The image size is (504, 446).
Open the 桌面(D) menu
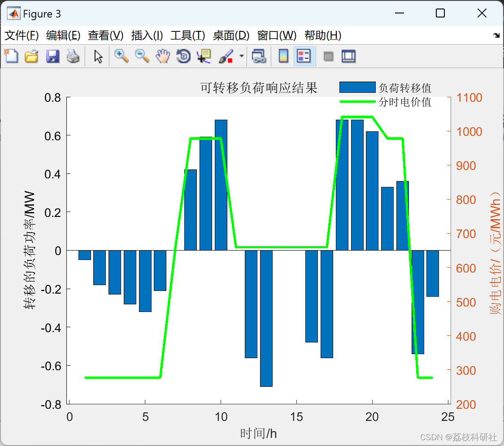[231, 35]
